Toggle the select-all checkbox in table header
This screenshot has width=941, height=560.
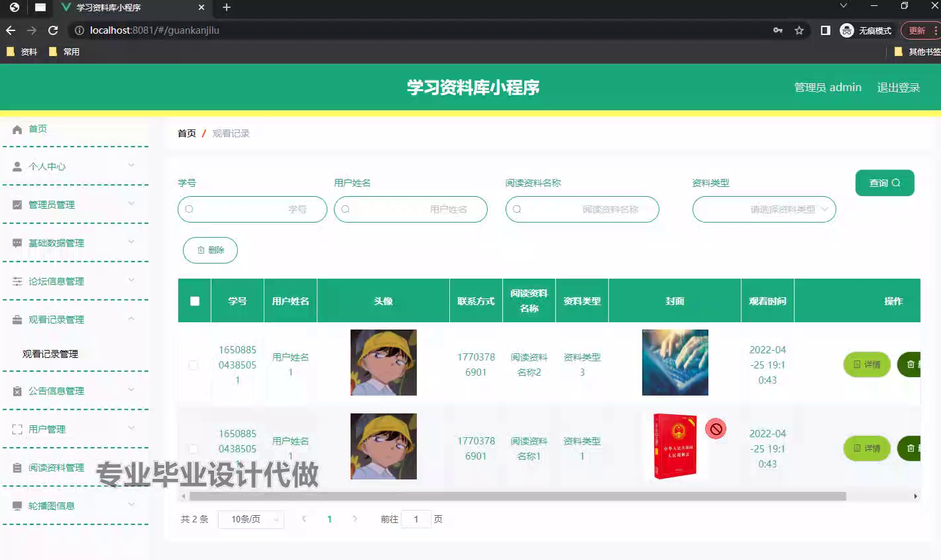pyautogui.click(x=194, y=301)
